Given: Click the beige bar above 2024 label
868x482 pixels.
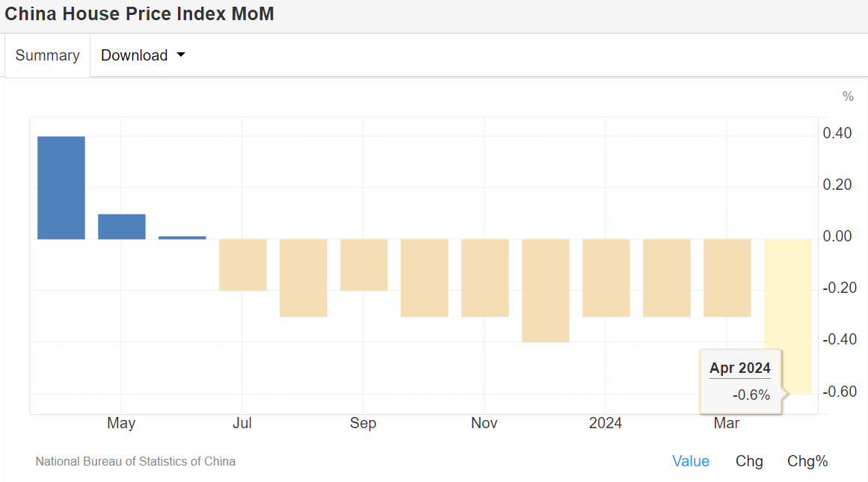Looking at the screenshot, I should tap(606, 278).
